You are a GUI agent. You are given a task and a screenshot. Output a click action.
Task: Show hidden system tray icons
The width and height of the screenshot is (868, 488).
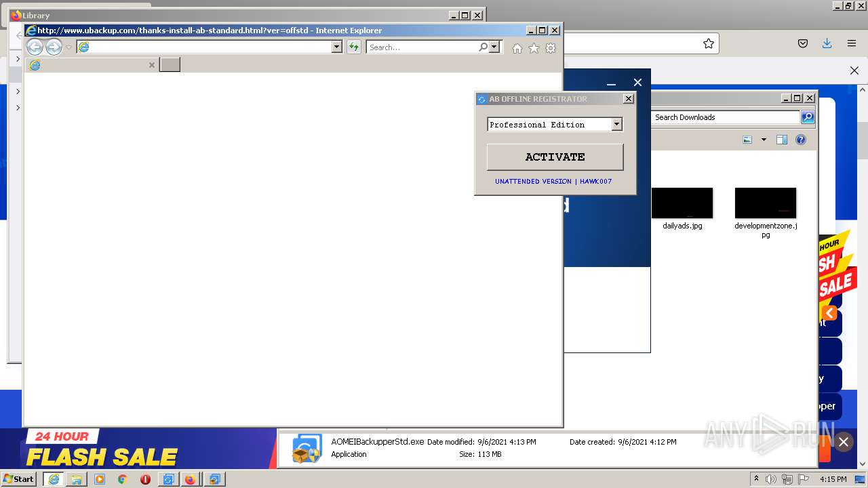click(756, 479)
